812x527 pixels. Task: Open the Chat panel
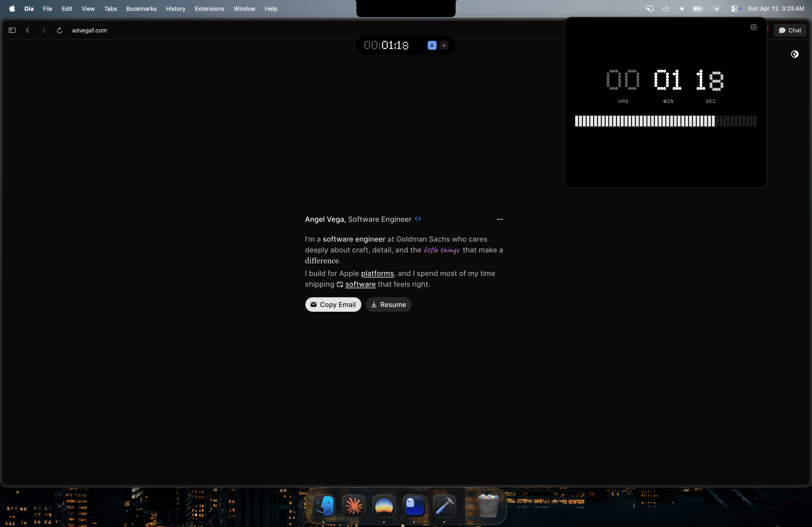pyautogui.click(x=790, y=30)
